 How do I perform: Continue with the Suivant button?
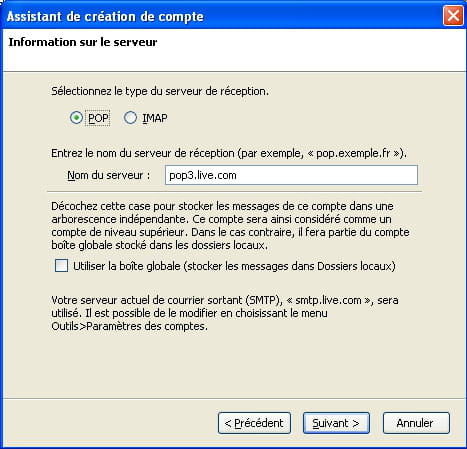(x=336, y=423)
